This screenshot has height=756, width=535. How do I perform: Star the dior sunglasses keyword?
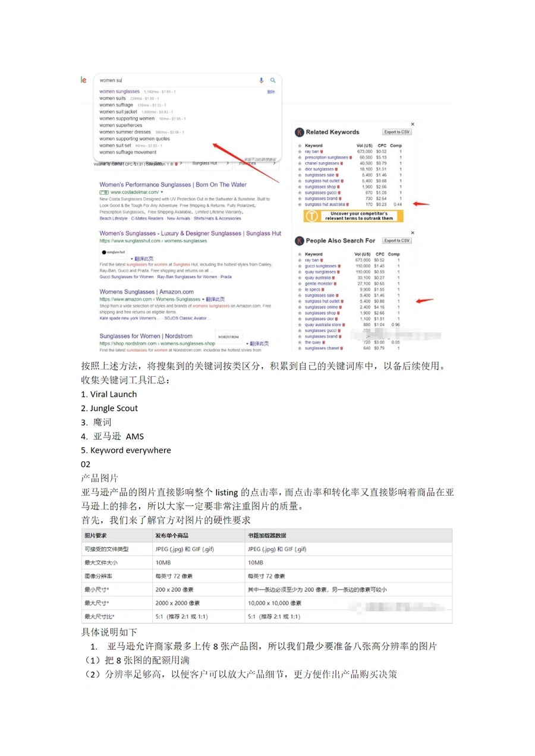(300, 169)
